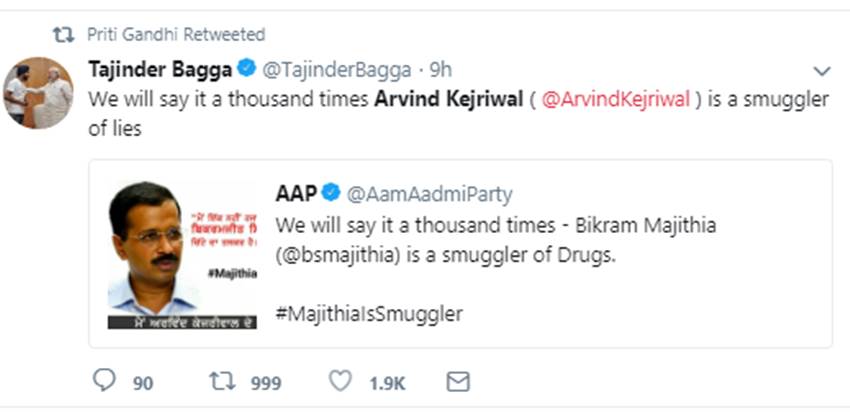Open the tweet's 9h timestamp
The width and height of the screenshot is (850, 418).
pyautogui.click(x=440, y=69)
